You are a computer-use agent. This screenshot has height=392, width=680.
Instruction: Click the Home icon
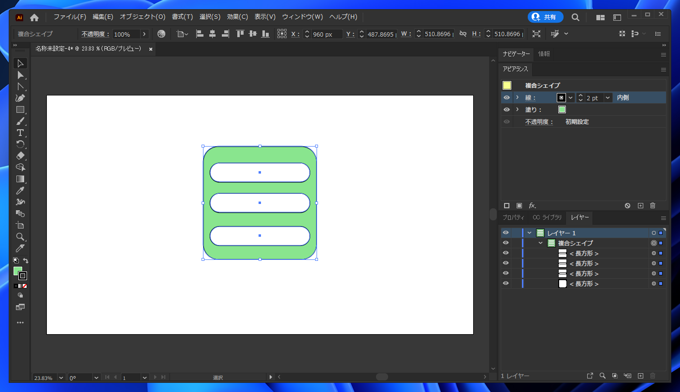pyautogui.click(x=34, y=17)
